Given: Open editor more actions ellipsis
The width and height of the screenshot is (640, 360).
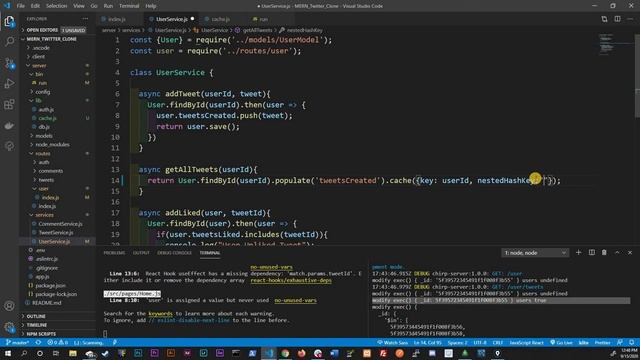Looking at the screenshot, I should [x=630, y=19].
